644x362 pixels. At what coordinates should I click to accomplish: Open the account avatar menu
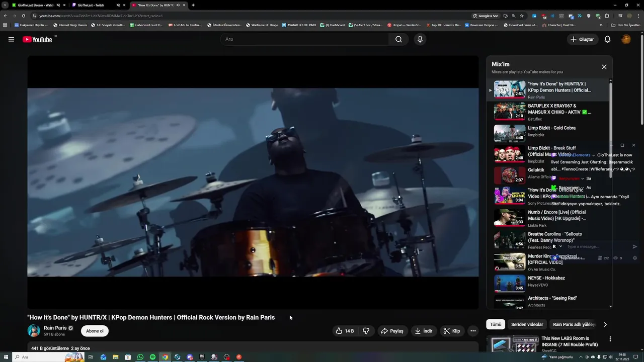(x=626, y=39)
